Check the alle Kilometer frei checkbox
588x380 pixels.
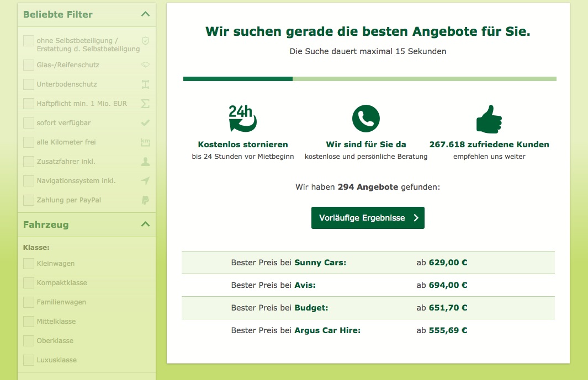pos(29,142)
